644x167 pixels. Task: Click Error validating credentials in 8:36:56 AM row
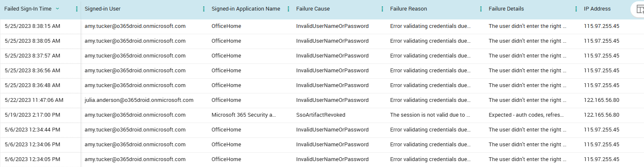pos(430,71)
